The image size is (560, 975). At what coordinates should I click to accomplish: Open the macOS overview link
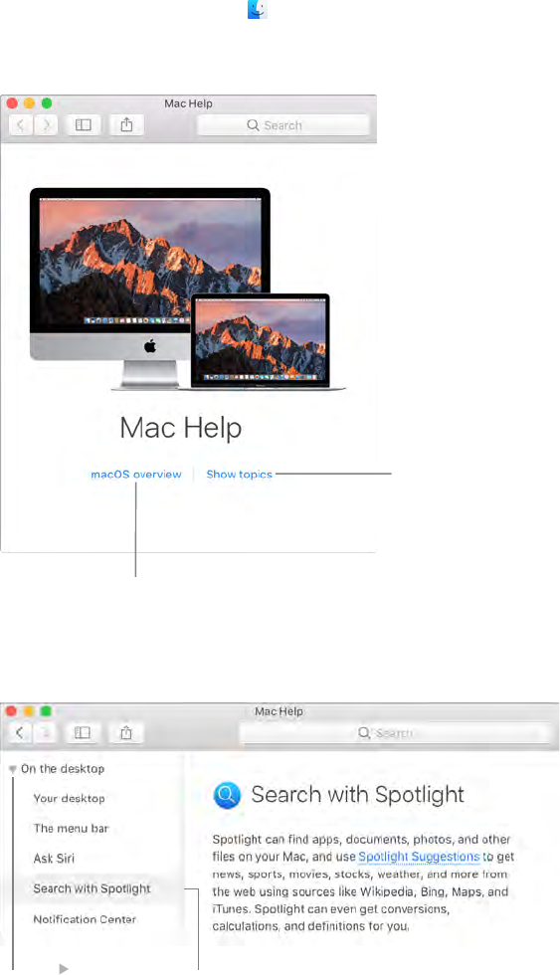(136, 474)
